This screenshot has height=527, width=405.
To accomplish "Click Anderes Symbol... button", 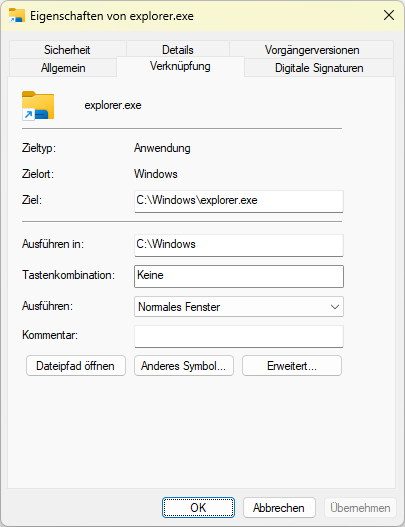I will [x=184, y=366].
